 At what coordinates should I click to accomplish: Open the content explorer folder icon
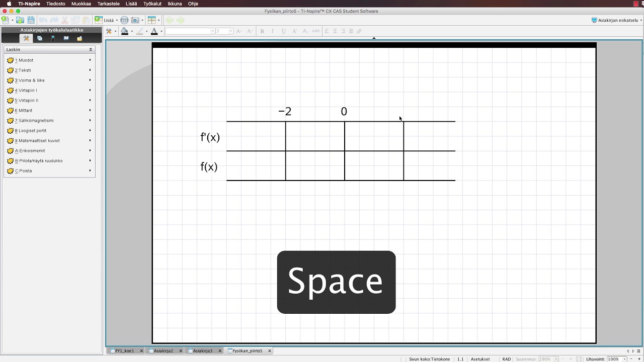[79, 38]
